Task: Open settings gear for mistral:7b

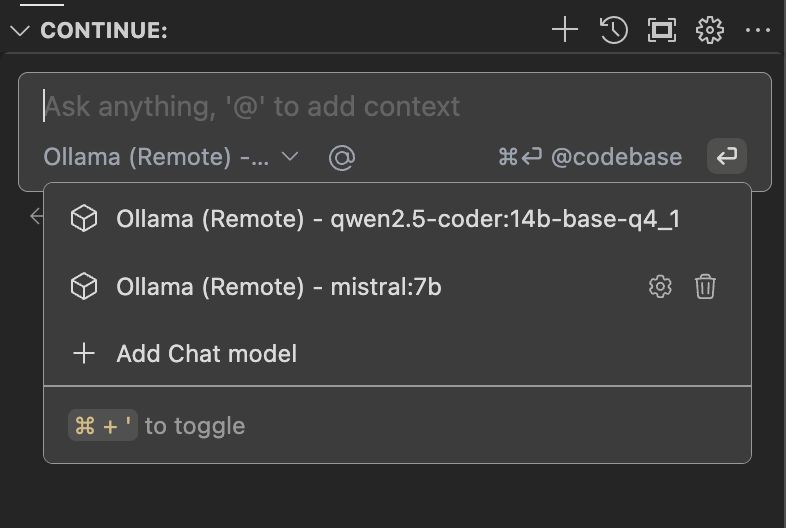Action: tap(660, 287)
